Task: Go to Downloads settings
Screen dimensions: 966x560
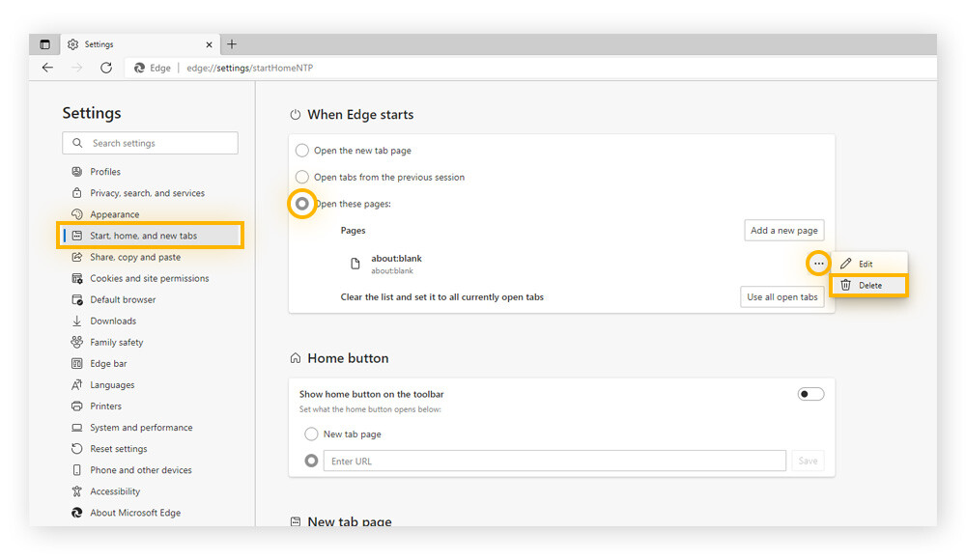Action: pos(113,321)
